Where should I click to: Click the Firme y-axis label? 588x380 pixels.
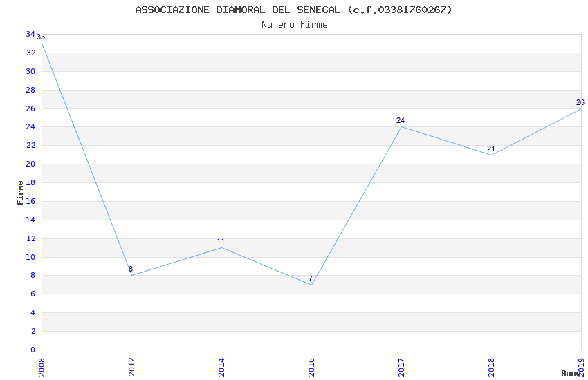pos(20,193)
